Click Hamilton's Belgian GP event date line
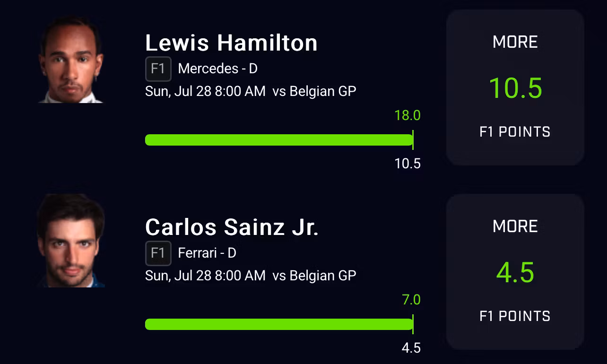This screenshot has width=607, height=364. coord(251,91)
